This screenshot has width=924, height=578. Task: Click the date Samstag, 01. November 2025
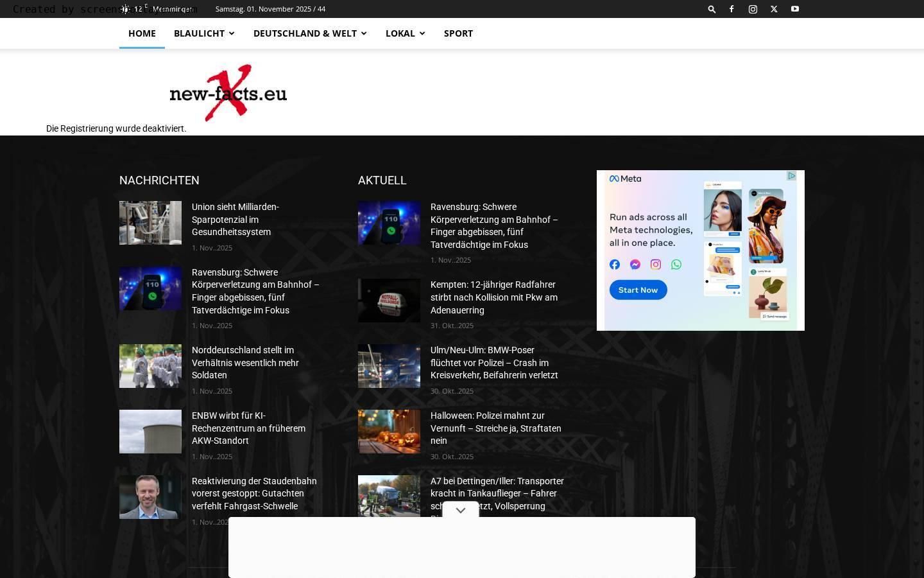tap(270, 9)
